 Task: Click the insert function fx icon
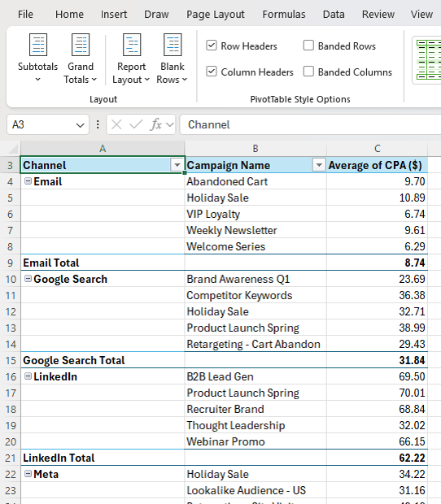[155, 124]
